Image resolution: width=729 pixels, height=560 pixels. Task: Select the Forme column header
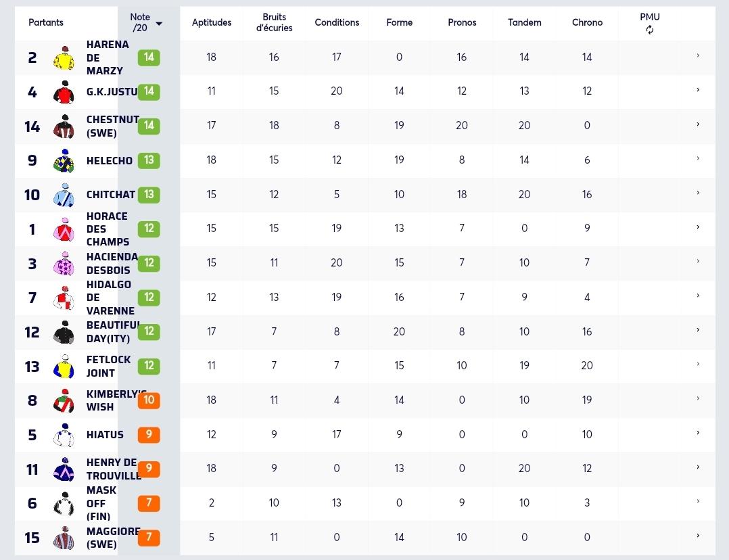400,22
